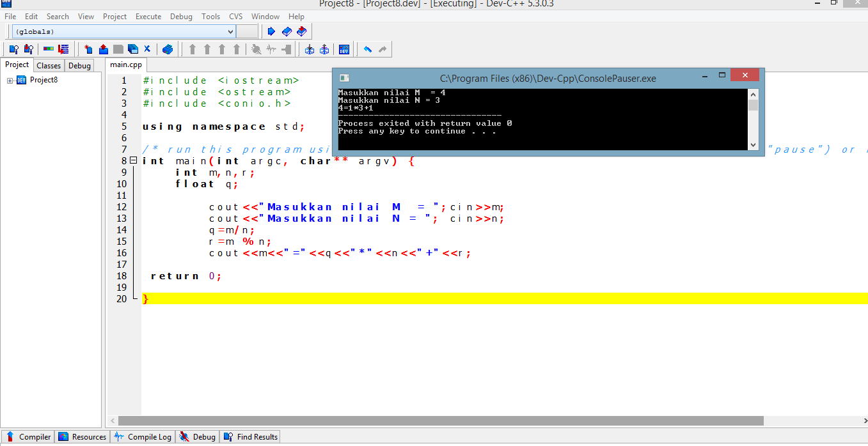Viewport: 868px width, 446px height.
Task: Expand the Project8 tree node
Action: 10,81
